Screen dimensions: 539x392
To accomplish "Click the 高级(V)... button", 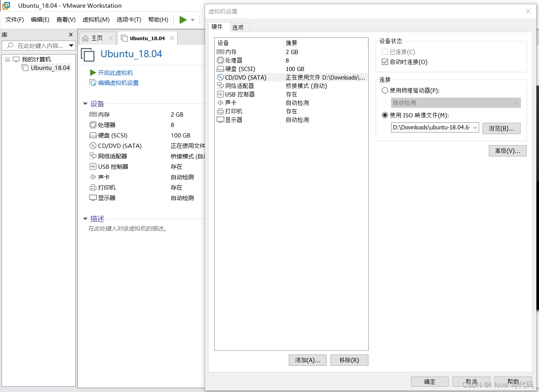I will pyautogui.click(x=507, y=151).
